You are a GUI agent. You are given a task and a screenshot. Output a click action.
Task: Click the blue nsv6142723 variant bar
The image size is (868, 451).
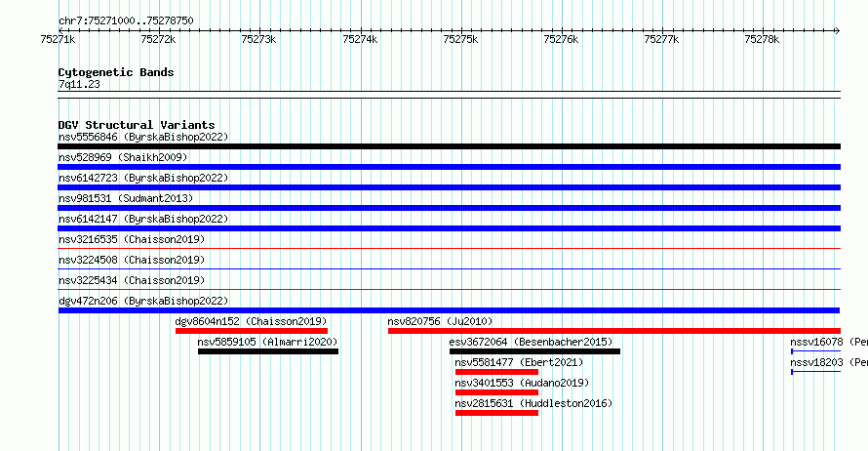449,187
